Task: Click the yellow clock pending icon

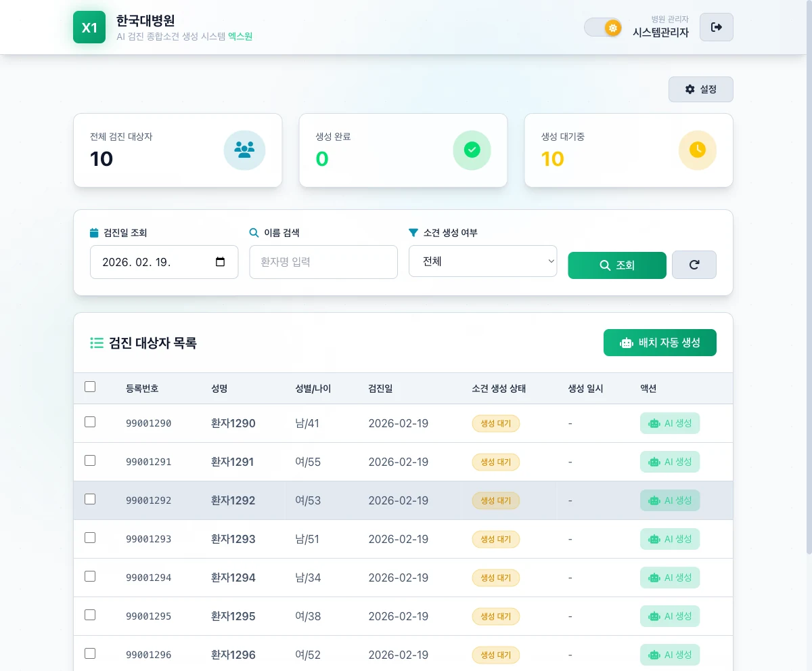Action: click(x=697, y=150)
